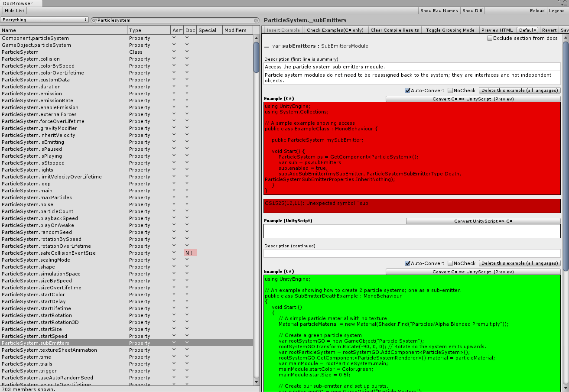Viewport: 569px width, 392px height.
Task: Click Preview HTML
Action: click(497, 30)
